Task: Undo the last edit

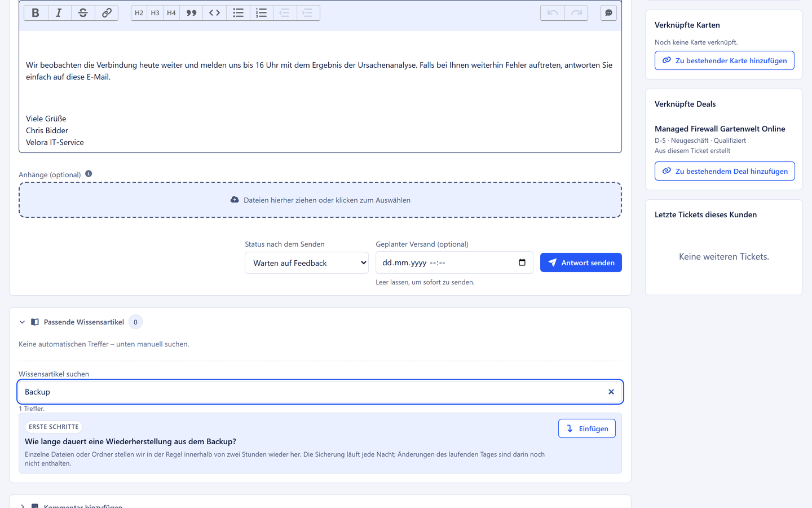Action: pos(553,13)
